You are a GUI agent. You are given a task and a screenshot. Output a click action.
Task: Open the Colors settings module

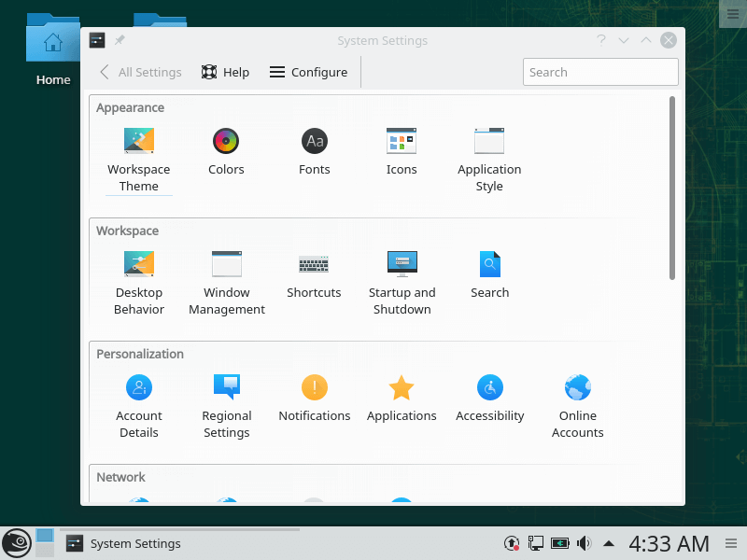(226, 142)
